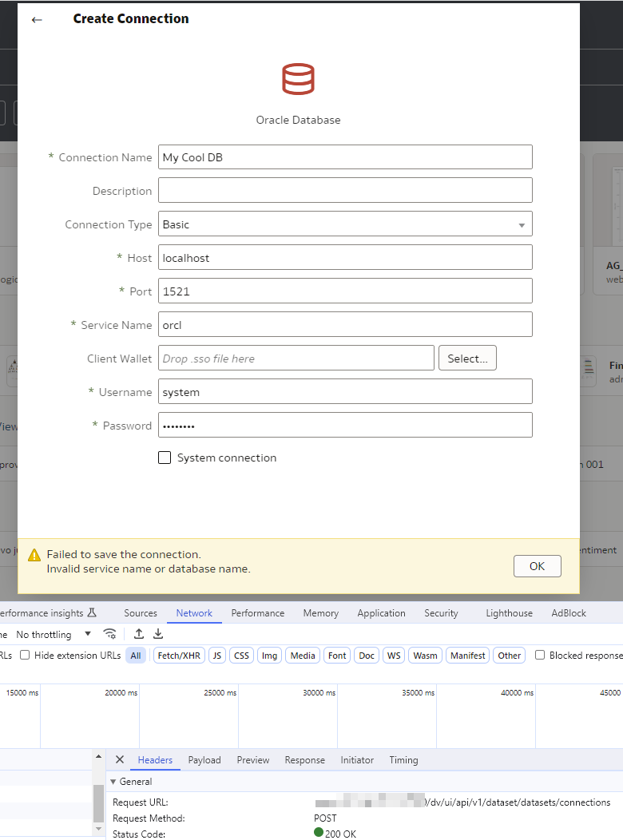Open the Response tab
Screen dimensions: 623x840
(305, 759)
